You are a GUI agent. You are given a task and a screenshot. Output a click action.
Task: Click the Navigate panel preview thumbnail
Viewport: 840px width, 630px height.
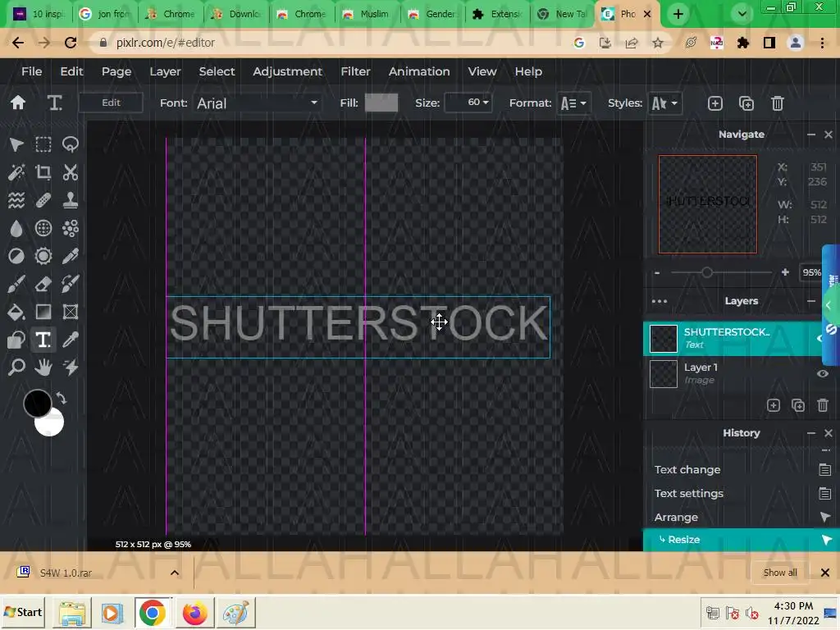708,204
